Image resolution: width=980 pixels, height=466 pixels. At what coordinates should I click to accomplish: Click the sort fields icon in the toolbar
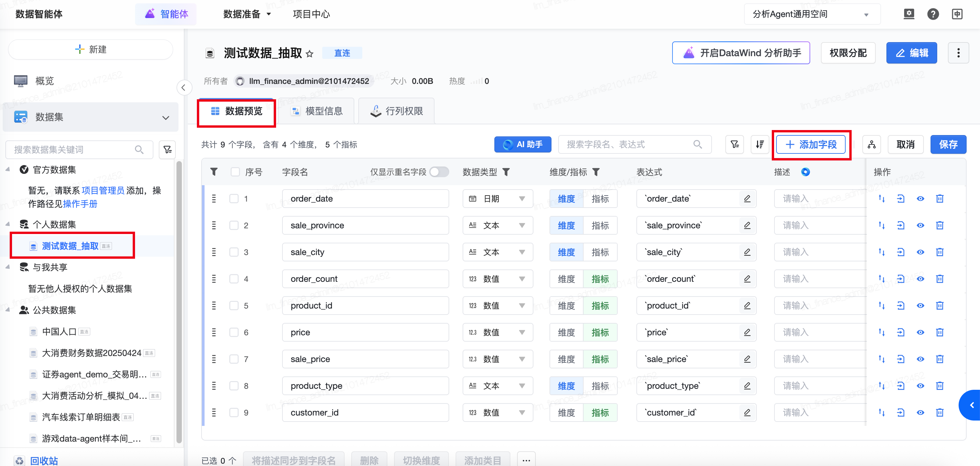[760, 144]
